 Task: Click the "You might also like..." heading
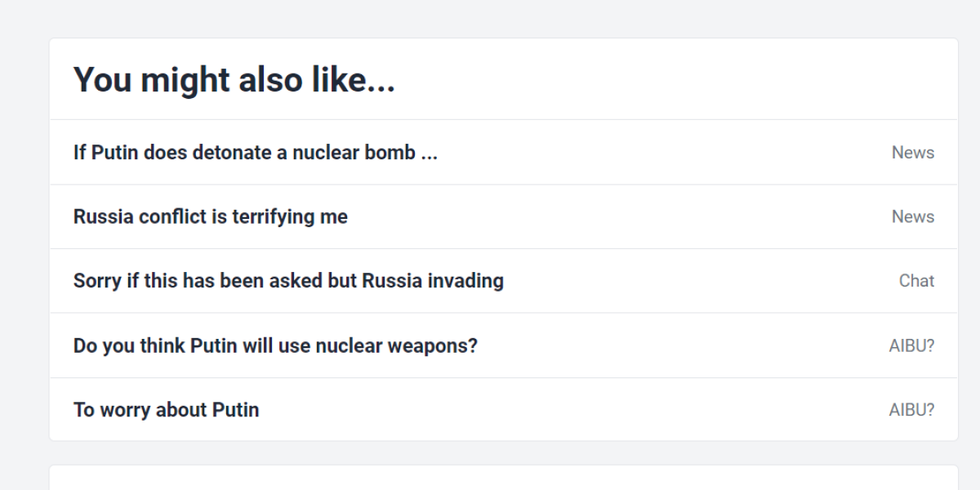click(234, 79)
